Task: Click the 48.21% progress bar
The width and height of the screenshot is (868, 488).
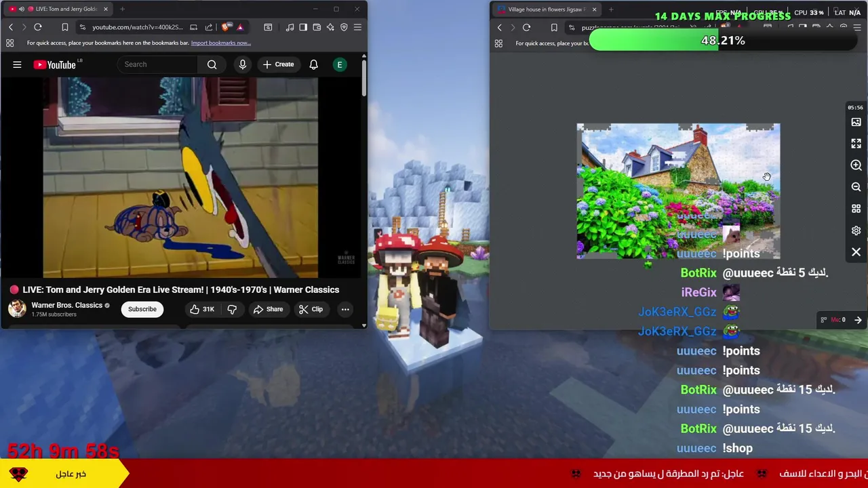Action: coord(723,41)
